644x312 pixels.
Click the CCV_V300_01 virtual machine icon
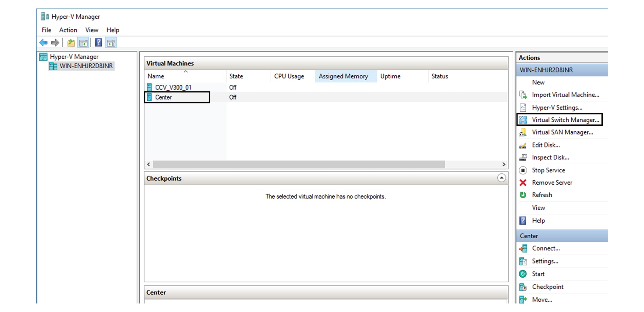[x=150, y=87]
